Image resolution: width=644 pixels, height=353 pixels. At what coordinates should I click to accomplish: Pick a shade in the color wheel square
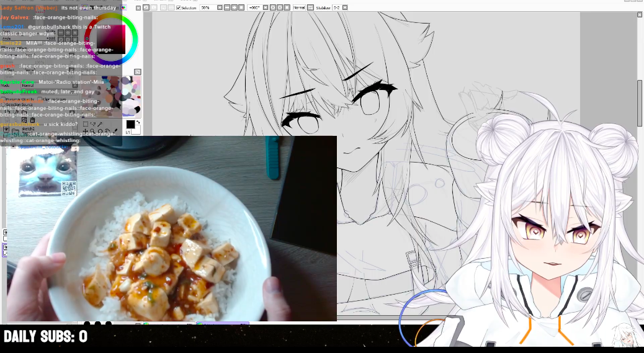111,39
